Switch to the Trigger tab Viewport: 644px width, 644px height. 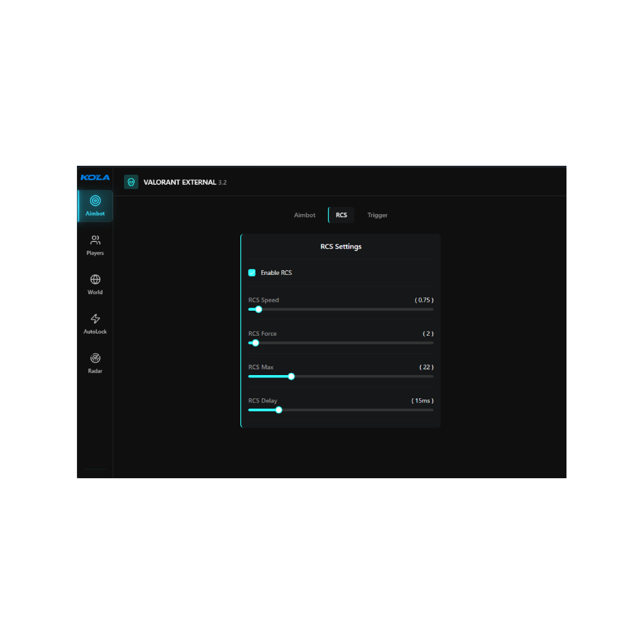(377, 215)
